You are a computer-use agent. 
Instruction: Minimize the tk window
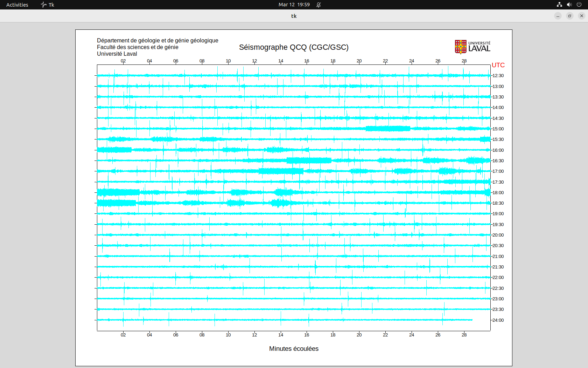[558, 16]
